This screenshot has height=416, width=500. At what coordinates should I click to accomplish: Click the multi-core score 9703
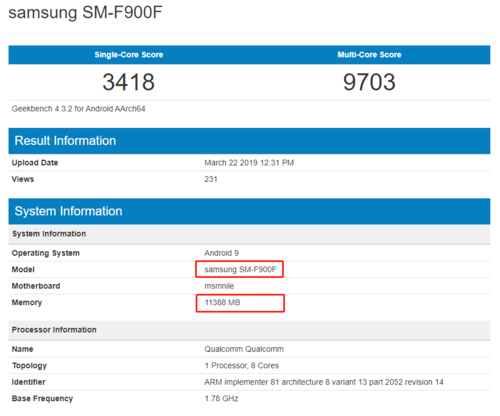tap(369, 82)
